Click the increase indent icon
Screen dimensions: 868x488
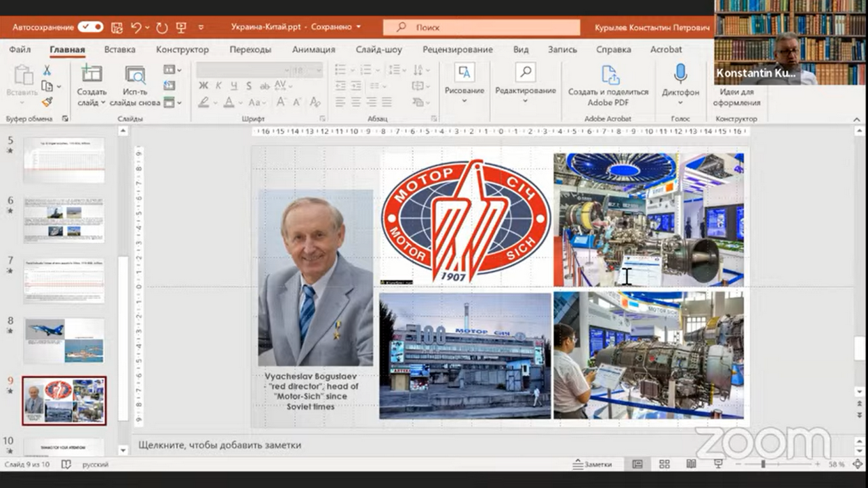(357, 86)
